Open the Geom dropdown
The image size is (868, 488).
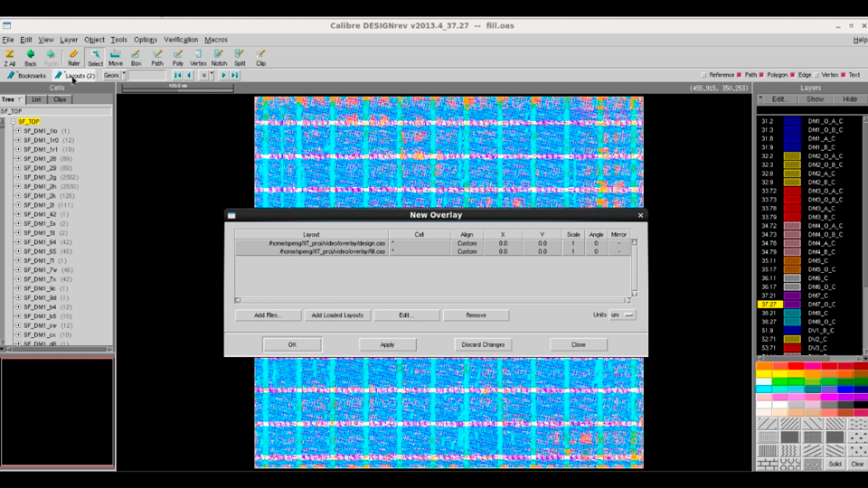tap(114, 75)
